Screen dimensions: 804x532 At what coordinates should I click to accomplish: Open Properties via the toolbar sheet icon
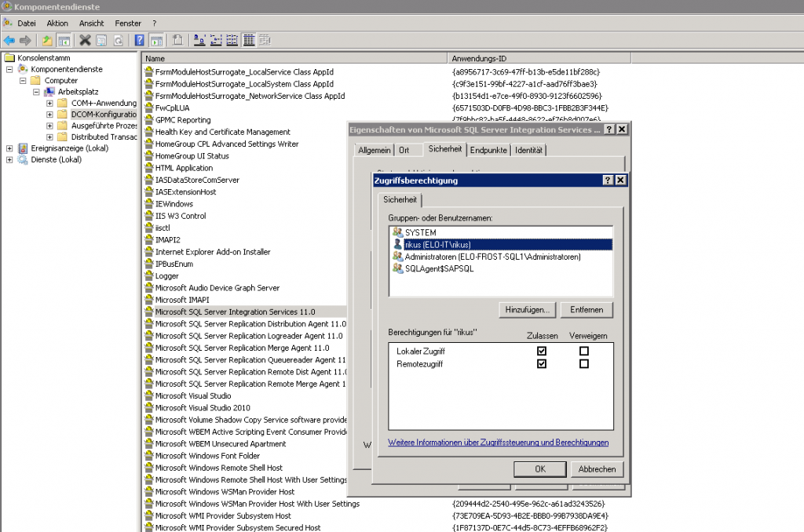[x=101, y=41]
